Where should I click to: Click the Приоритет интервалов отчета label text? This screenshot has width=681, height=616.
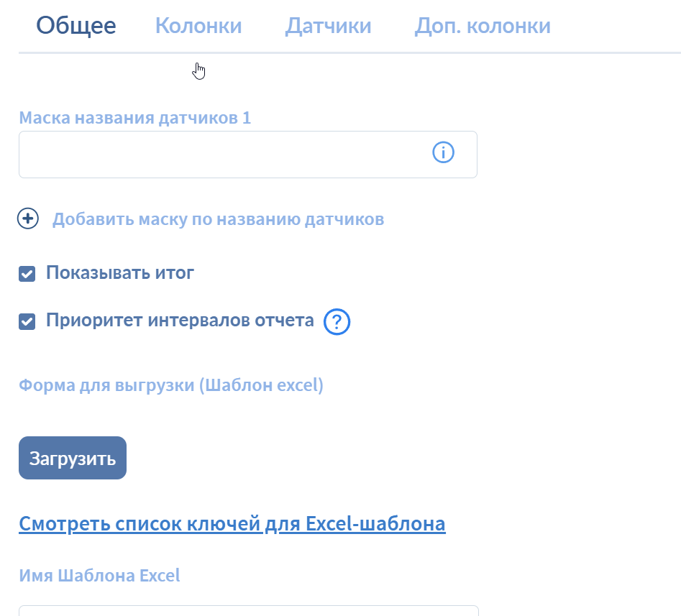pyautogui.click(x=180, y=321)
